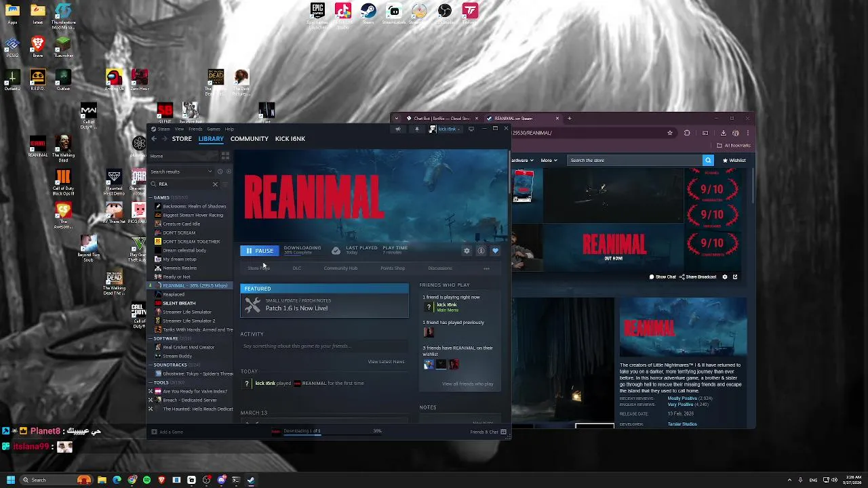
Task: Click Share Broadcast on the stream
Action: pyautogui.click(x=698, y=277)
